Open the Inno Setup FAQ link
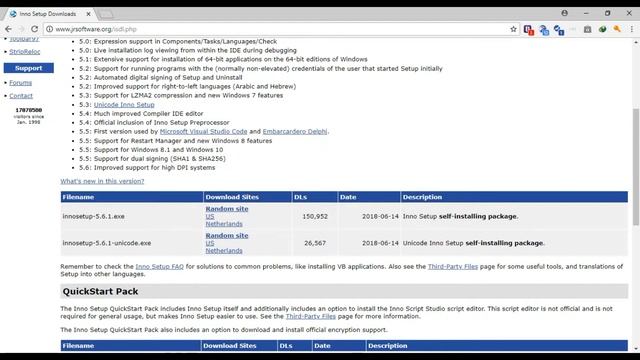 (160, 267)
